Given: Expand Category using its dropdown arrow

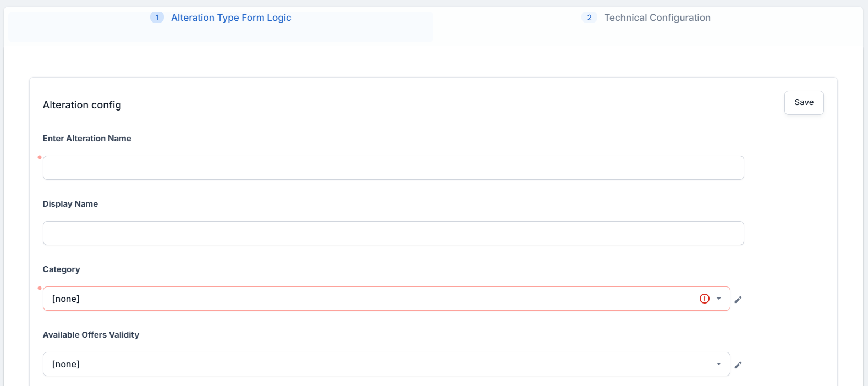Looking at the screenshot, I should click(718, 299).
